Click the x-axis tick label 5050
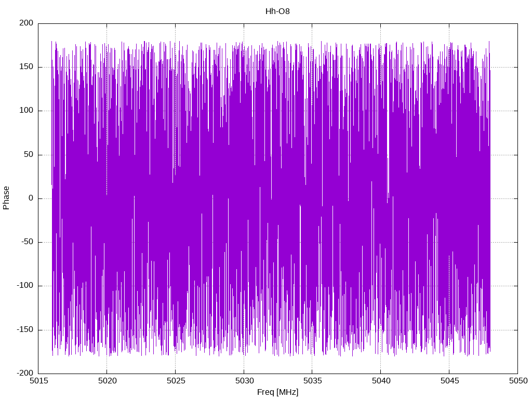The image size is (532, 399). coord(518,381)
